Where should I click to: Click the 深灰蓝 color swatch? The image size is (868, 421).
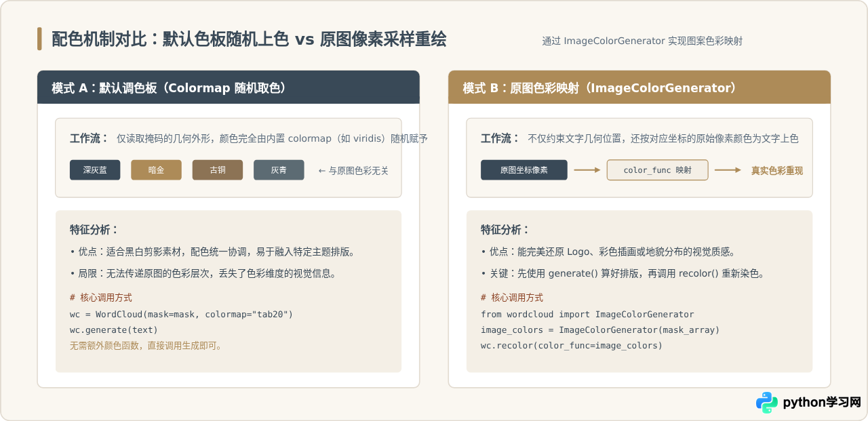[95, 170]
